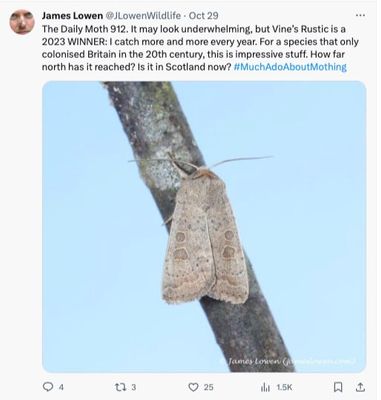Open view analytics bar chart icon
Image resolution: width=381 pixels, height=400 pixels.
pyautogui.click(x=266, y=387)
